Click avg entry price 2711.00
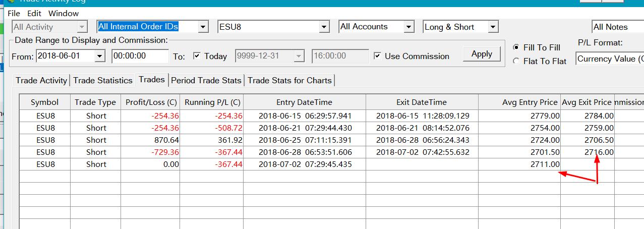Viewport: 644px width, 229px height. point(545,164)
